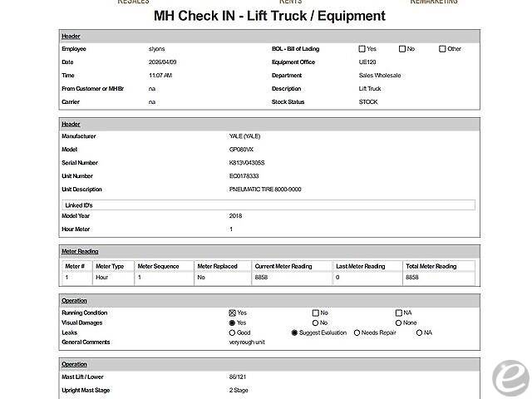The image size is (532, 399).
Task: Select Leaks Suggest Evaluation radio button
Action: pos(294,332)
